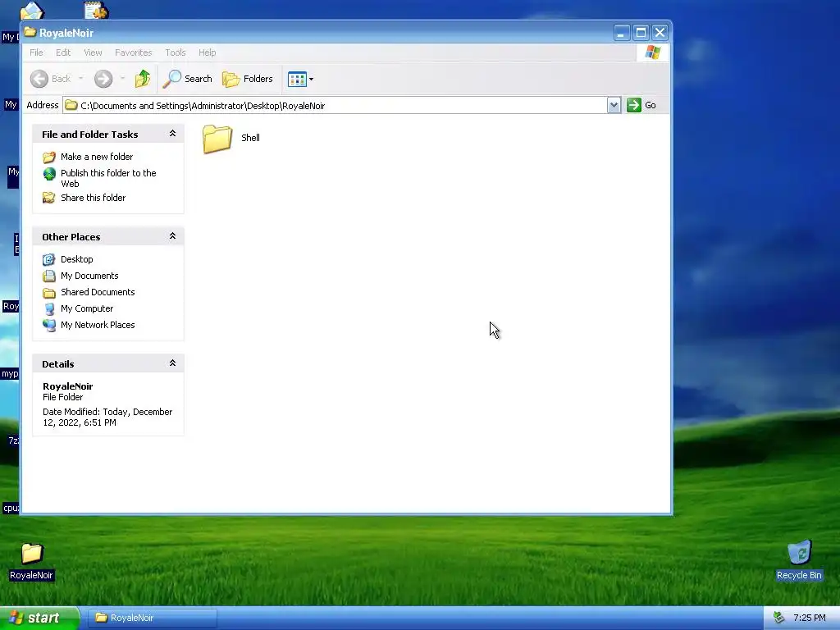Open My Documents from Other Places
This screenshot has height=630, width=840.
tap(89, 276)
